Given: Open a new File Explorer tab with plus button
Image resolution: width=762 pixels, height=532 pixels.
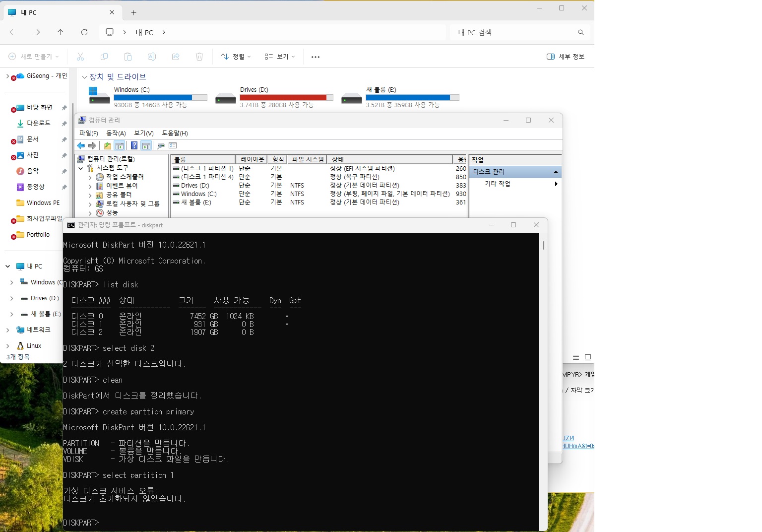Looking at the screenshot, I should click(133, 12).
